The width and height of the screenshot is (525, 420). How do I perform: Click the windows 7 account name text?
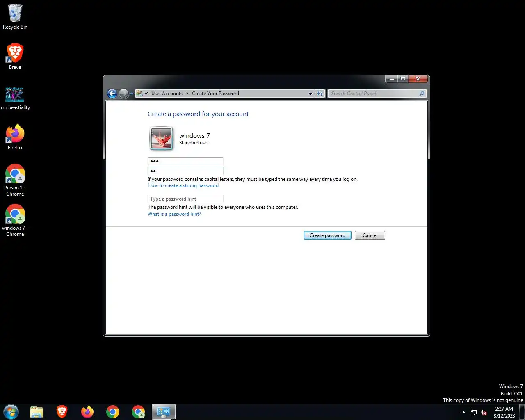click(194, 135)
